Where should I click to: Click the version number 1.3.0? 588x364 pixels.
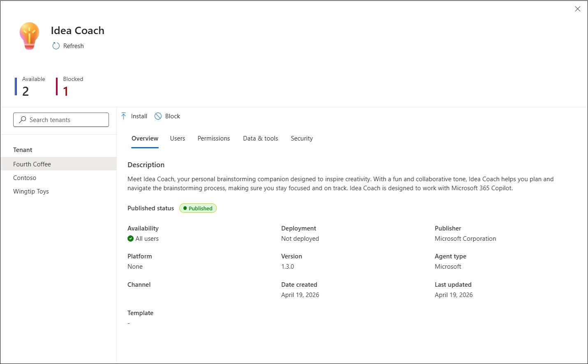point(288,267)
